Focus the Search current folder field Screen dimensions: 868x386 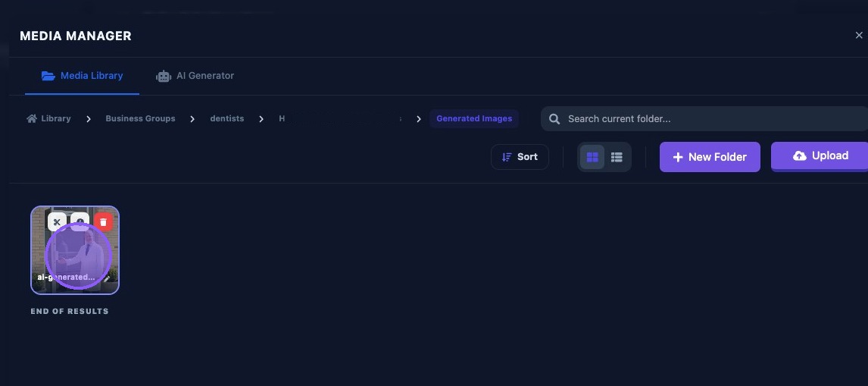(704, 119)
